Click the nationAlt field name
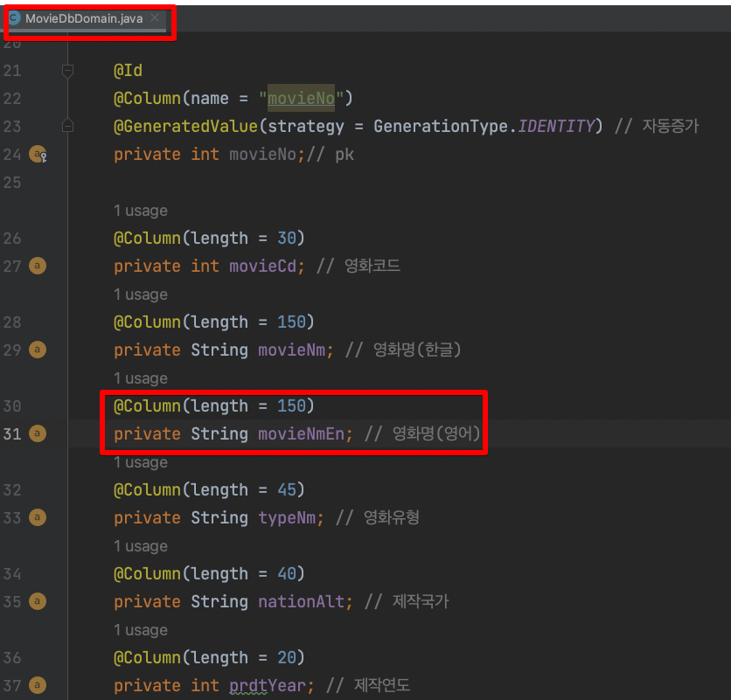This screenshot has height=700, width=731. [x=301, y=601]
